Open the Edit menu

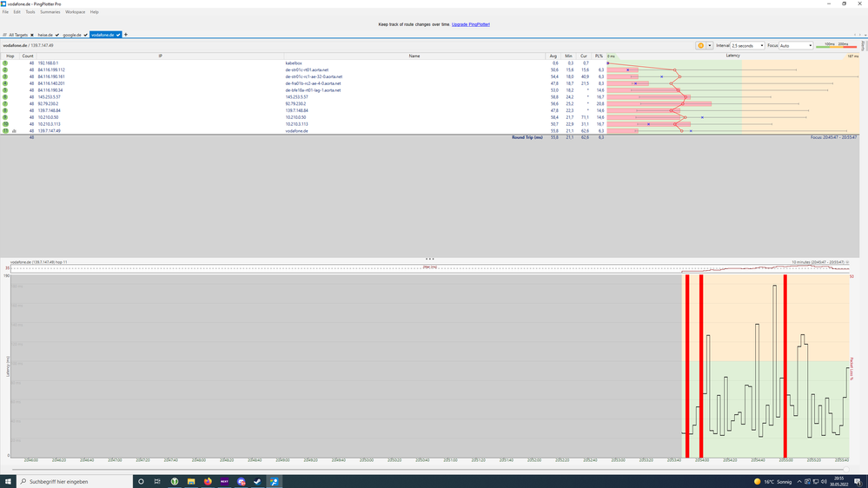point(17,11)
